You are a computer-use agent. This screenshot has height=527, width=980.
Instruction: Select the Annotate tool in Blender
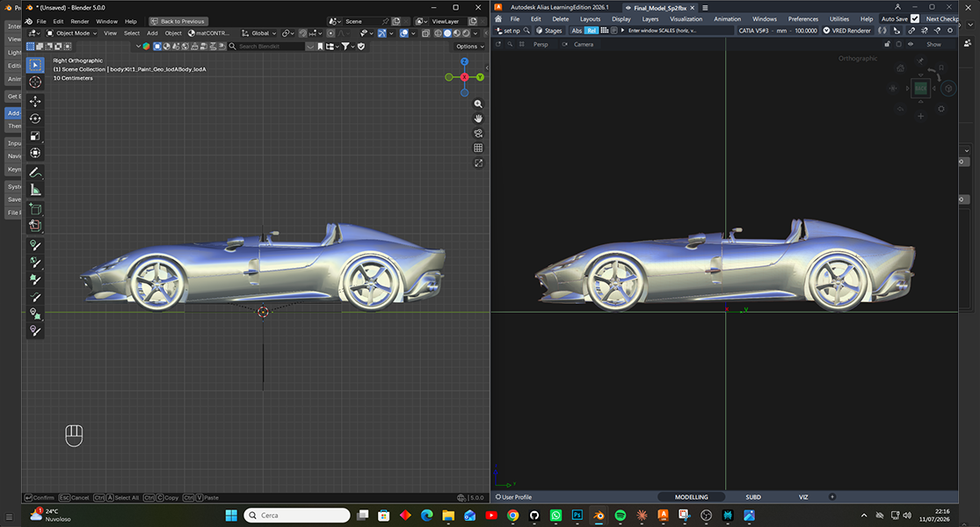[35, 173]
